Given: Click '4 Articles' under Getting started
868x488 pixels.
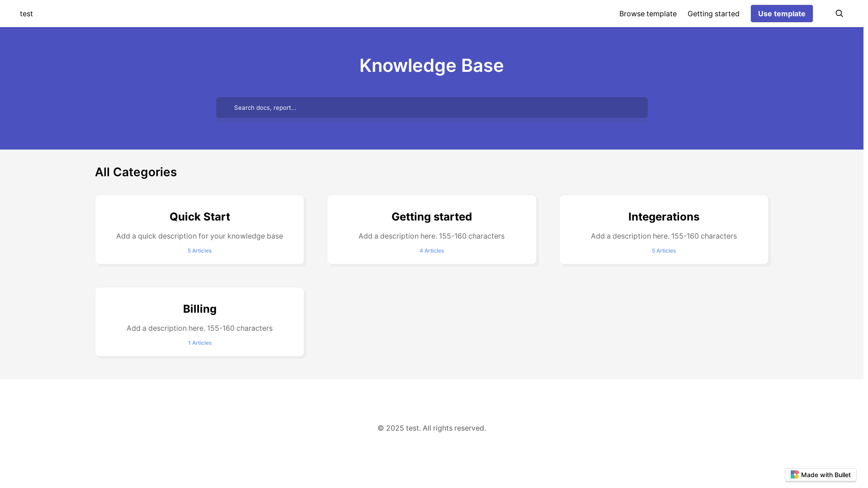Looking at the screenshot, I should click(432, 251).
